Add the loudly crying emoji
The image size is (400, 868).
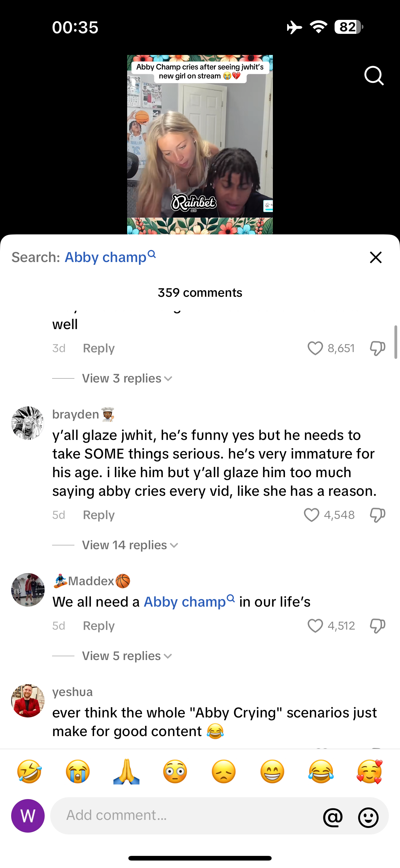[x=78, y=772]
